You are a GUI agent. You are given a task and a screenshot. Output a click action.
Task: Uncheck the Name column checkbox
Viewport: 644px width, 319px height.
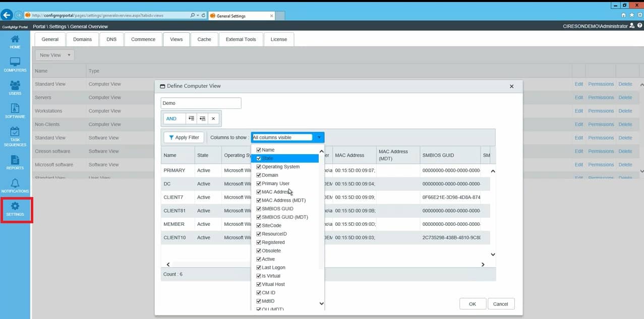pyautogui.click(x=259, y=150)
